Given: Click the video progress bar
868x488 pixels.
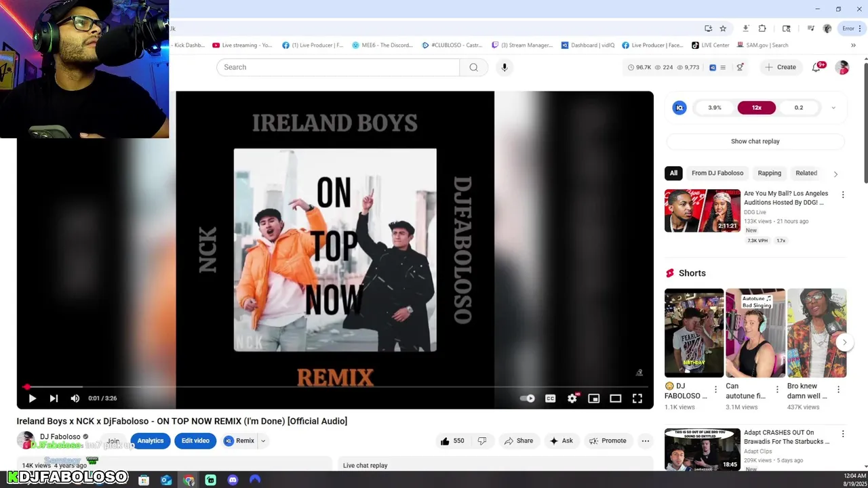Looking at the screenshot, I should pyautogui.click(x=335, y=387).
